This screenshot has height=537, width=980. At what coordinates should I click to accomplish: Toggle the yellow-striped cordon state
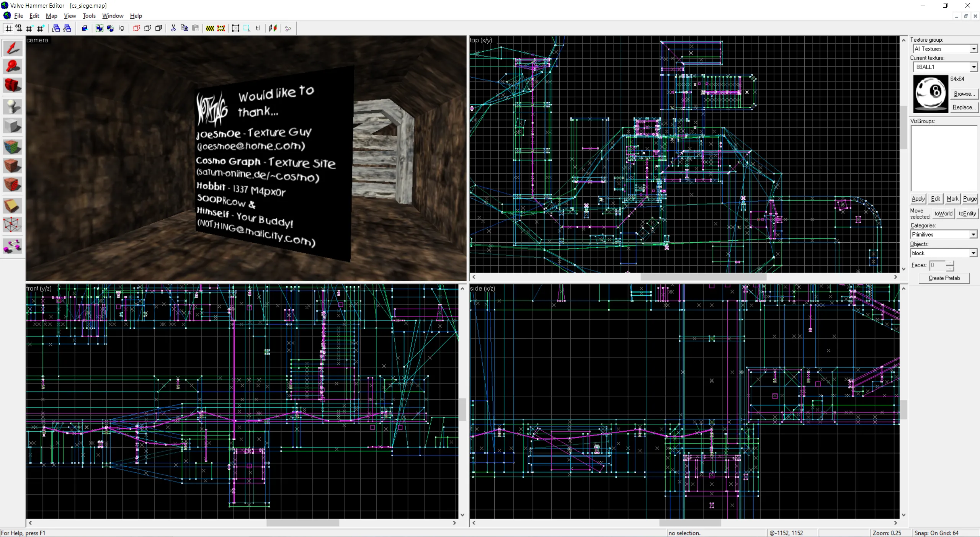[x=210, y=28]
